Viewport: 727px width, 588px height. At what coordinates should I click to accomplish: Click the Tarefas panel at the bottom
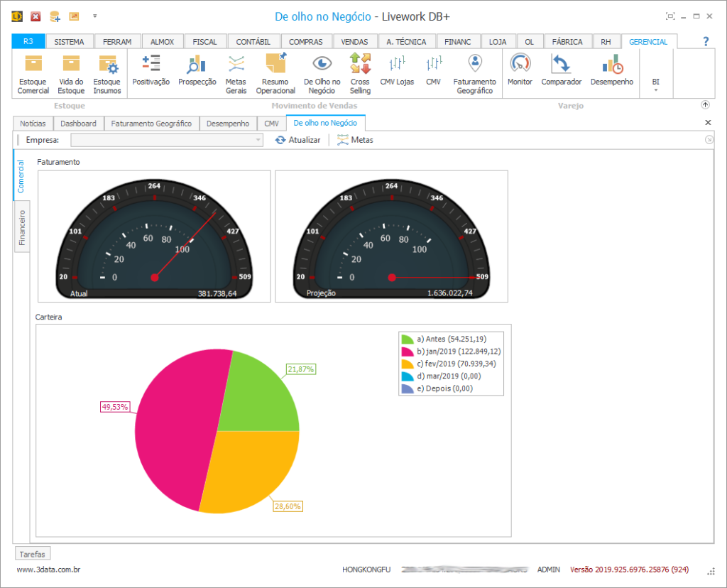pos(33,554)
